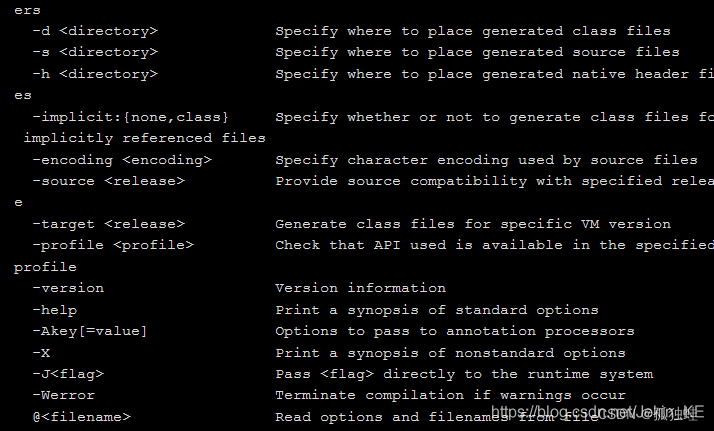The height and width of the screenshot is (431, 714).
Task: Click the "-source <release>" option text
Action: (x=108, y=181)
